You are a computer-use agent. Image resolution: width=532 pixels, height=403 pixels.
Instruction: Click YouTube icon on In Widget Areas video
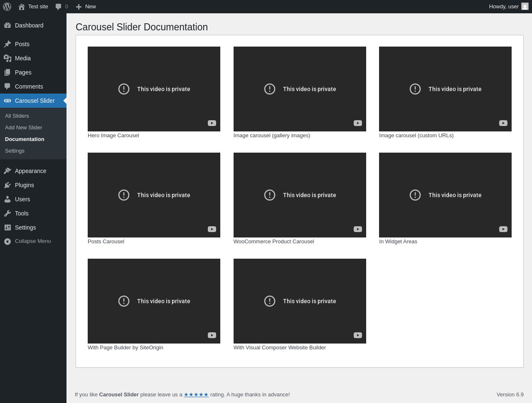pyautogui.click(x=503, y=229)
